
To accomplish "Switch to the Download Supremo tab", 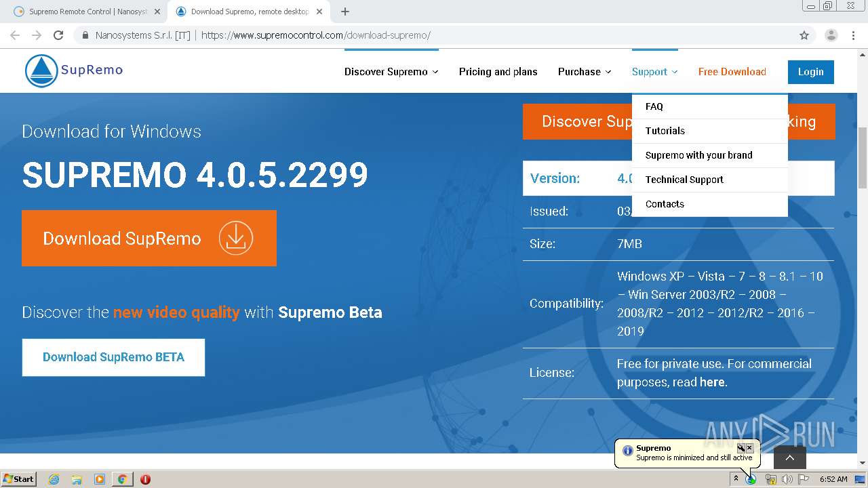I will pyautogui.click(x=248, y=12).
